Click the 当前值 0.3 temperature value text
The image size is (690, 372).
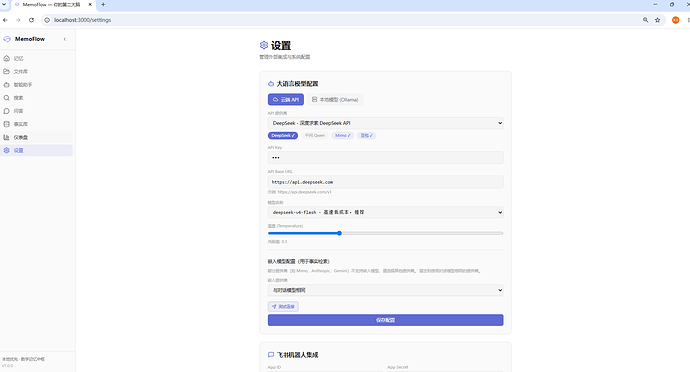click(x=277, y=242)
